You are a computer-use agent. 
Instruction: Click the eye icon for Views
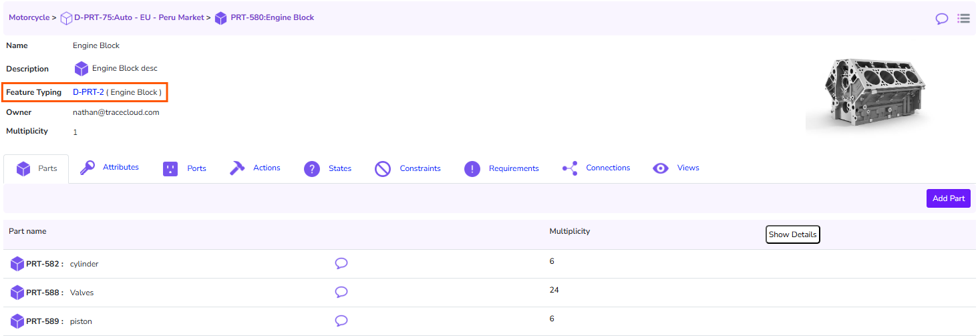[661, 168]
